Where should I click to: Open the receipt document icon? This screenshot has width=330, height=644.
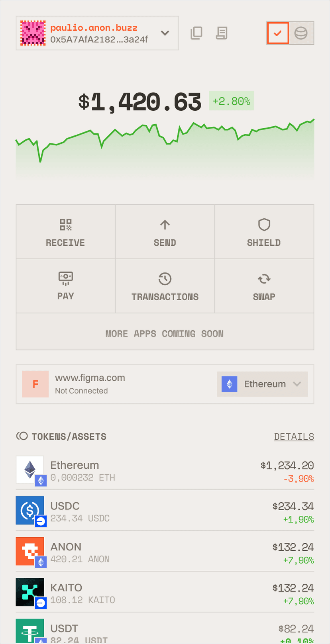pos(222,33)
